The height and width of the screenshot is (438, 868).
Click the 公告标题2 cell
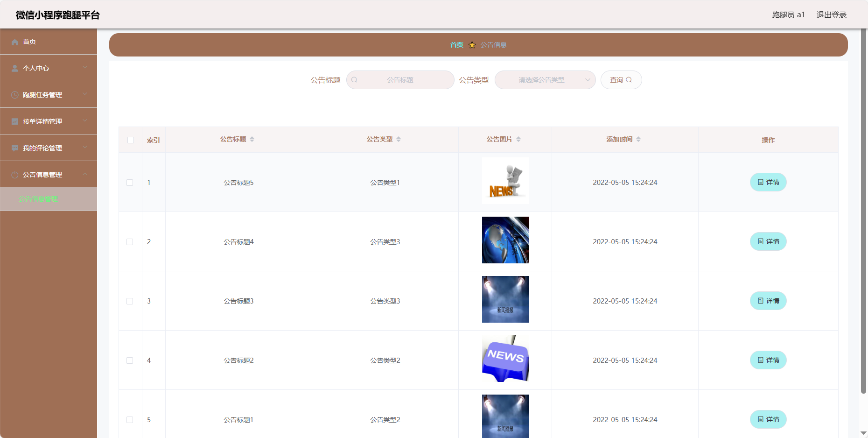tap(238, 360)
